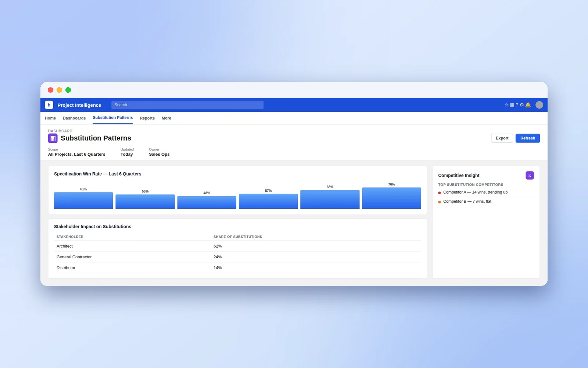The image size is (588, 368).
Task: Select the Substitution Patterns tab
Action: [x=113, y=118]
